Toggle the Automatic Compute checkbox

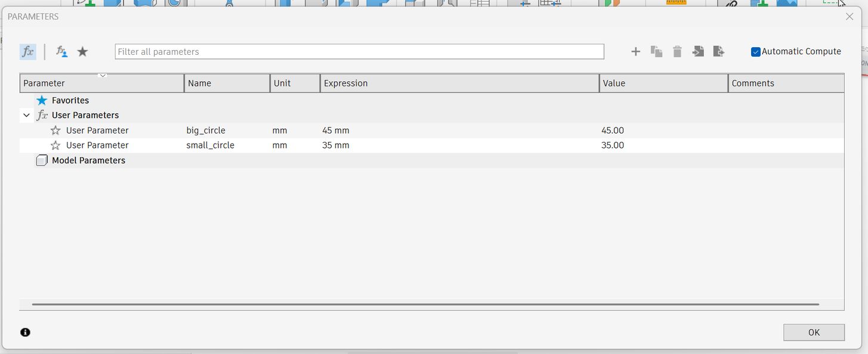pyautogui.click(x=756, y=52)
